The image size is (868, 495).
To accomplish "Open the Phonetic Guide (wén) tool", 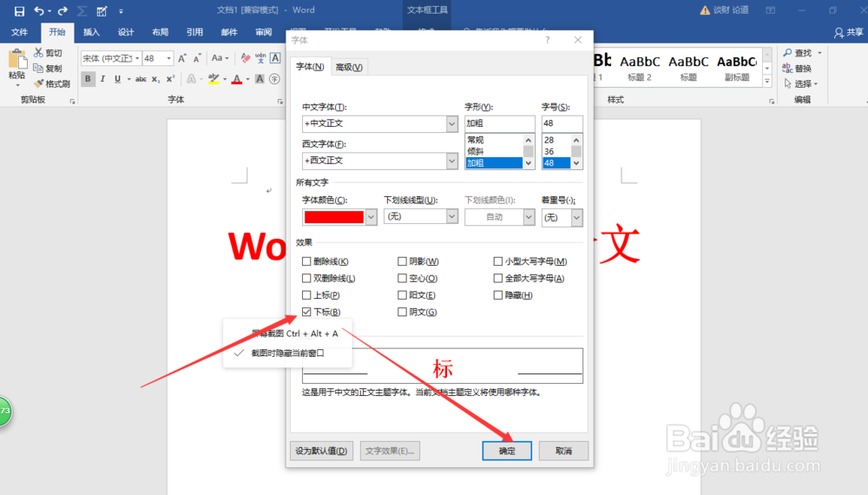I will [x=260, y=58].
